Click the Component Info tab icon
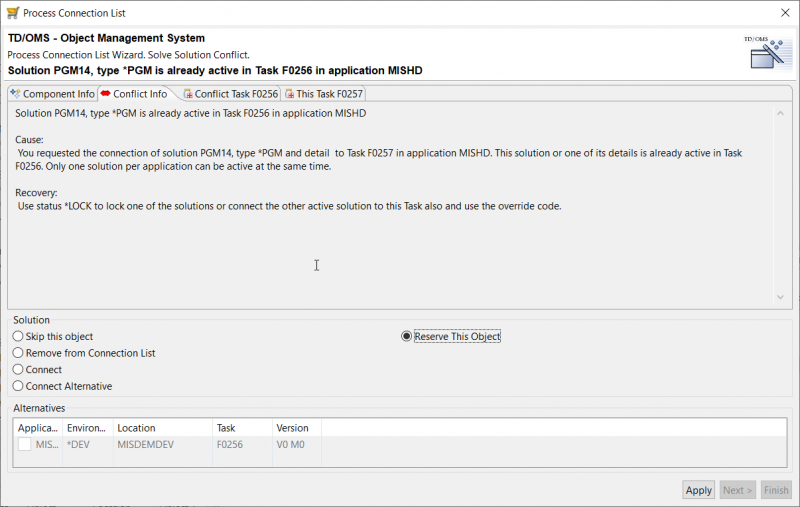Viewport: 800px width, 507px height. tap(15, 94)
